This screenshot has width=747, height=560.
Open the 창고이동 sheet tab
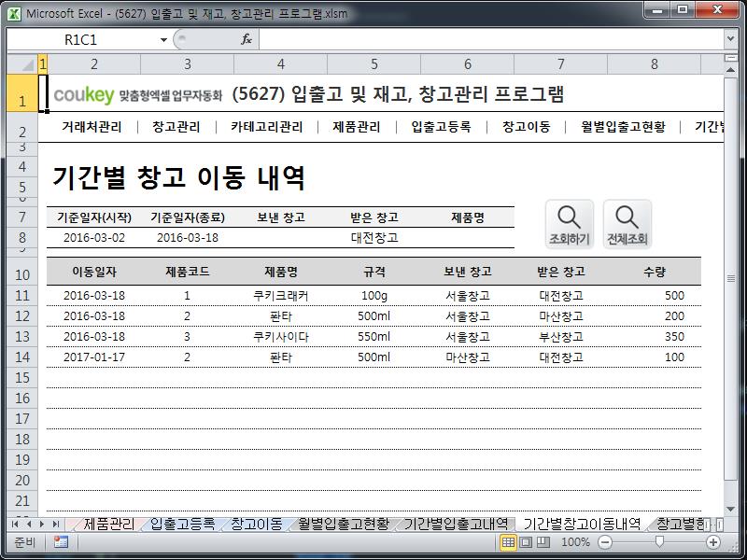[256, 525]
